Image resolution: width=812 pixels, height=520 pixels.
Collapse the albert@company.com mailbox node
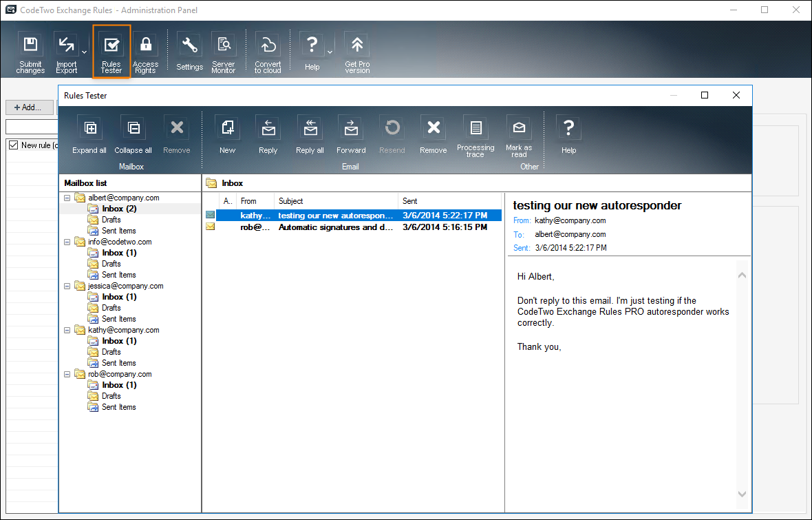pyautogui.click(x=67, y=198)
